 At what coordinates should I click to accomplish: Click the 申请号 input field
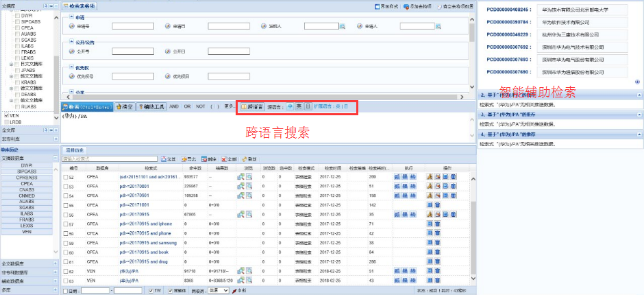click(133, 26)
